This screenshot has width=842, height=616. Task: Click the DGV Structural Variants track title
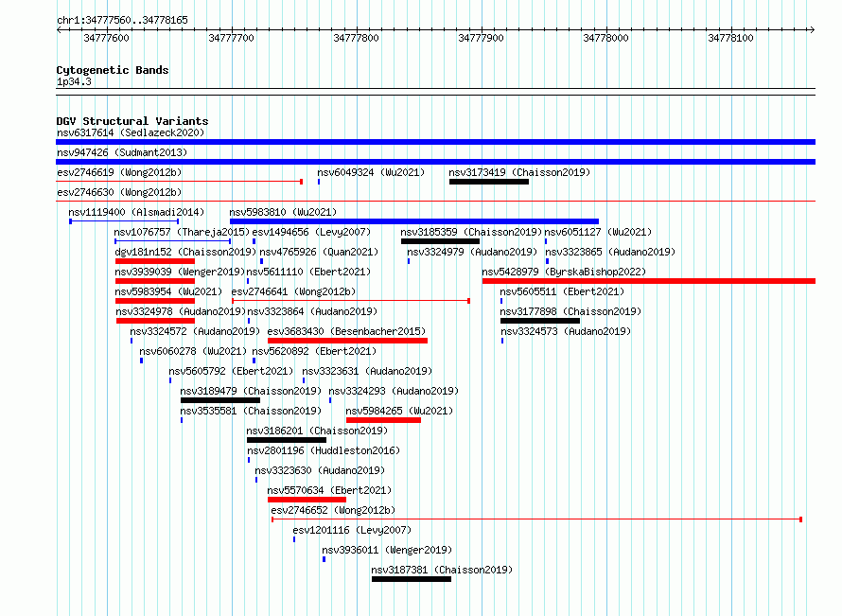tap(132, 121)
